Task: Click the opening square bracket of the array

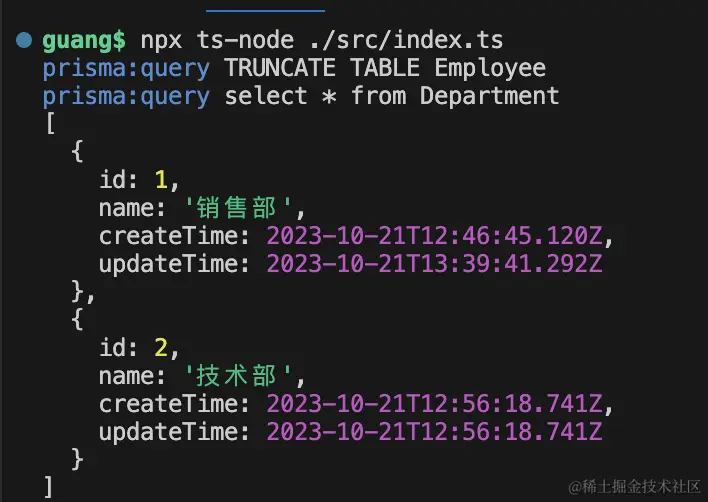Action: point(49,125)
